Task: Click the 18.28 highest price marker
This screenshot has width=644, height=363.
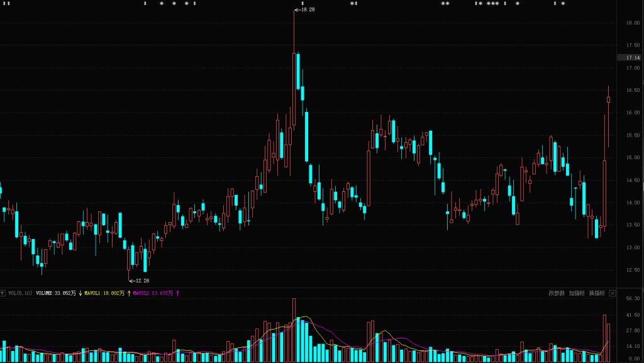Action: 307,10
